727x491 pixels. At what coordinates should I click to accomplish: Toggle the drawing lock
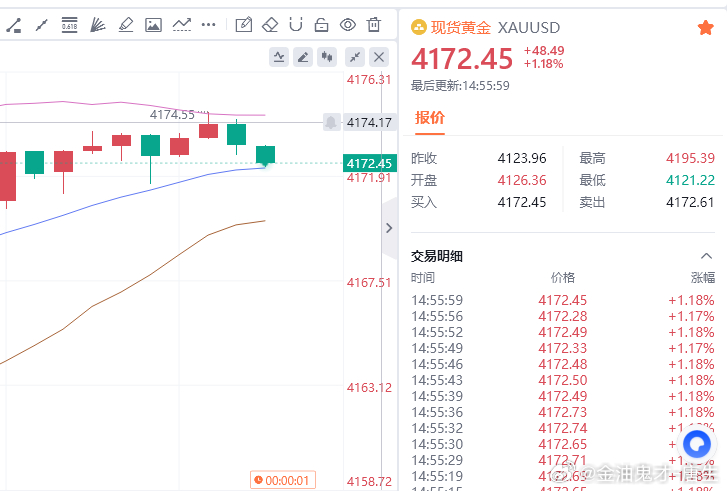pos(321,25)
